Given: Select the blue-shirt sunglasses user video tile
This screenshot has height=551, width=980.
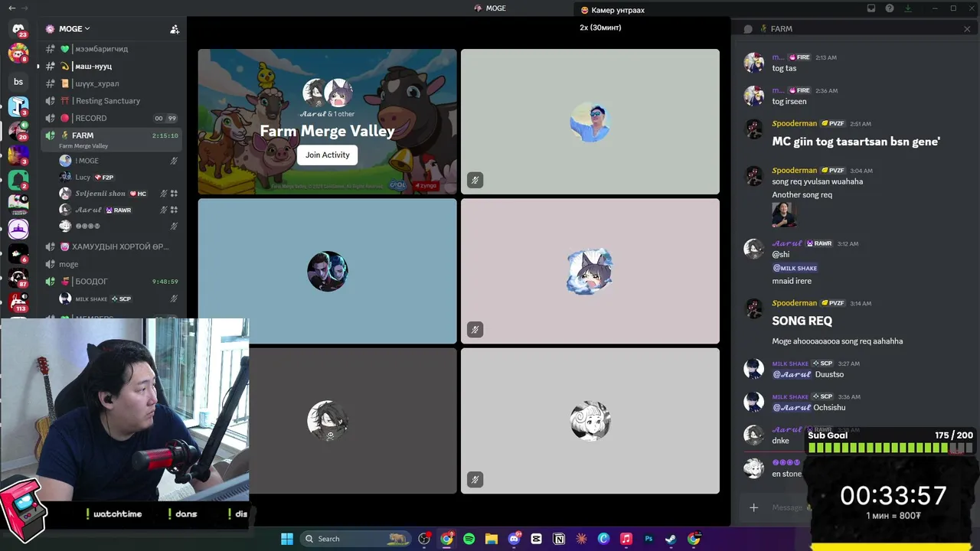Looking at the screenshot, I should click(x=590, y=122).
